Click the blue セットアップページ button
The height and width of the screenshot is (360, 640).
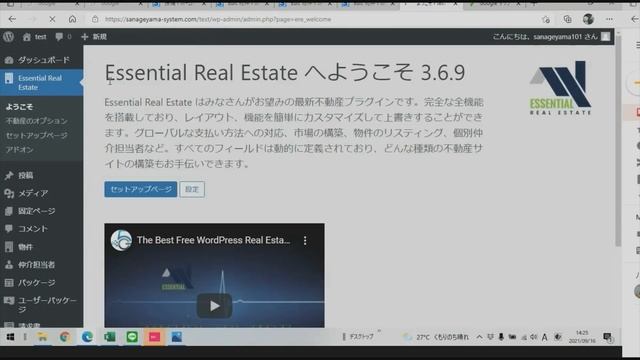[x=140, y=189]
